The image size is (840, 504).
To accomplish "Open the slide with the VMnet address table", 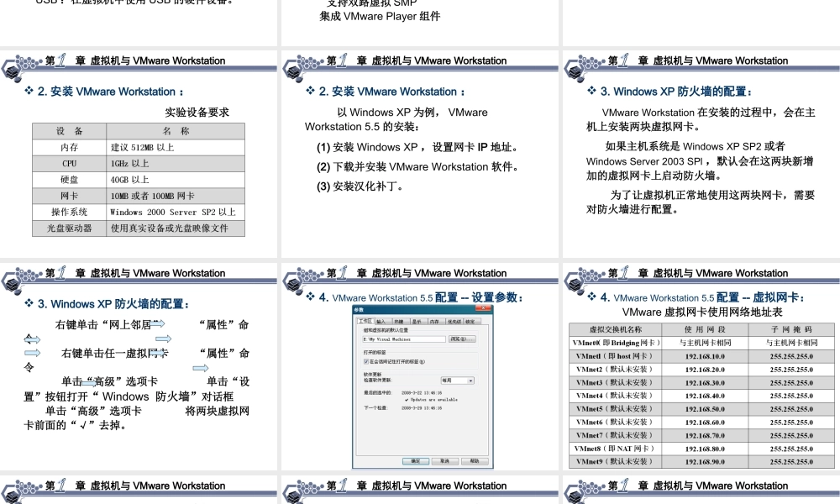I will point(701,366).
